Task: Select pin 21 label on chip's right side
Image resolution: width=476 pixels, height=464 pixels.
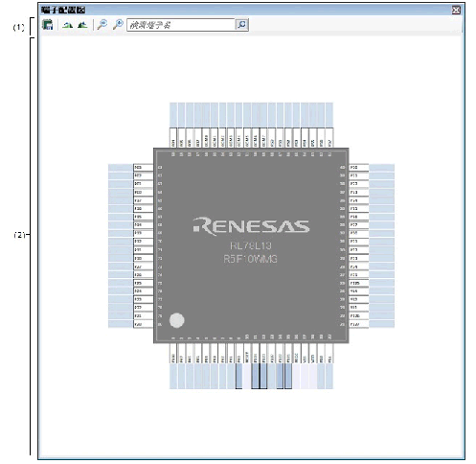Action: click(x=359, y=324)
